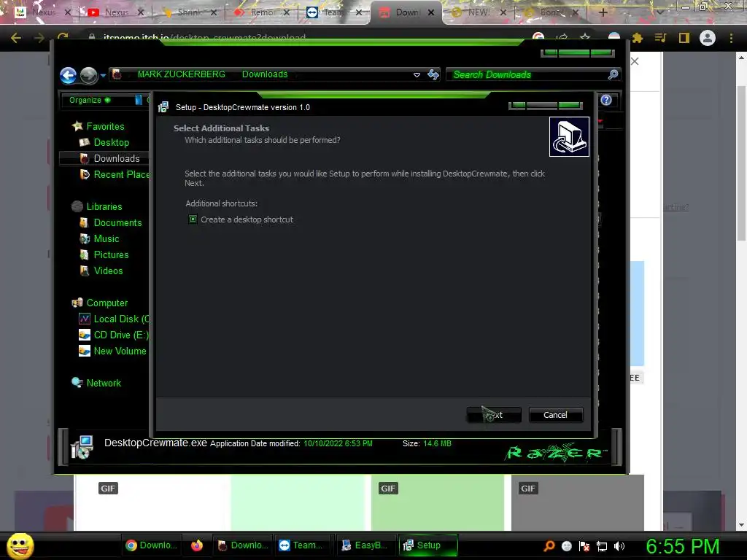Toggle the Create a desktop shortcut checkbox
This screenshot has height=560, width=747.
(193, 219)
